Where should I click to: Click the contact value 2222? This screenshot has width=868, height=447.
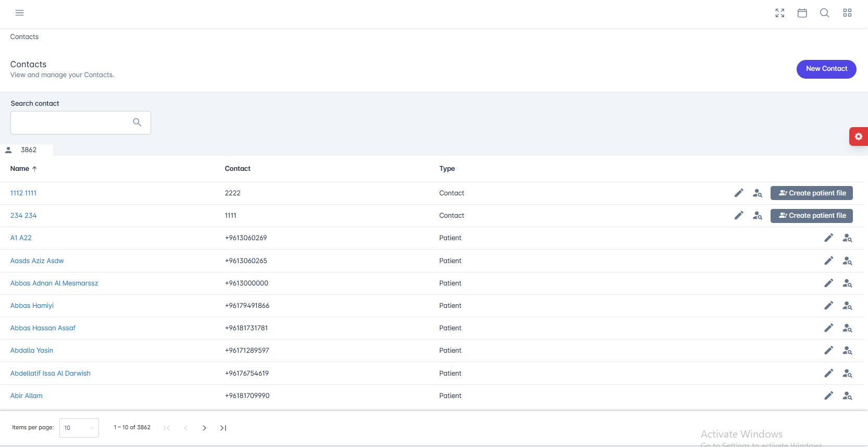(232, 193)
